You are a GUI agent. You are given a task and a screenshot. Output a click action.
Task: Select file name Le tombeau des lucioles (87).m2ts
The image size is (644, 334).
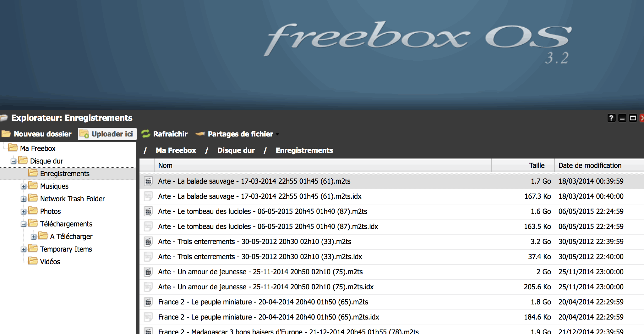(263, 211)
